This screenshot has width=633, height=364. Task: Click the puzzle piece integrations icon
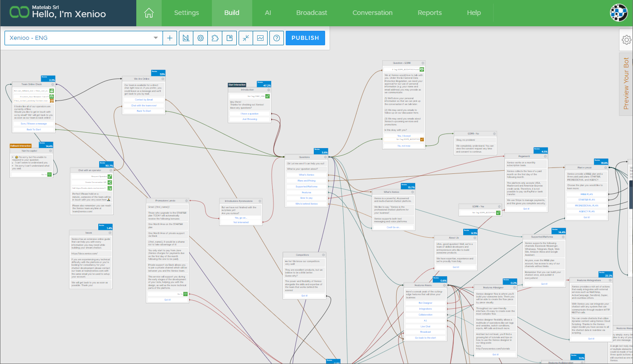215,38
